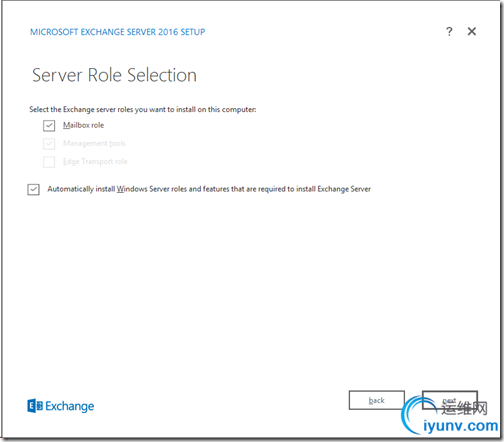This screenshot has width=504, height=442.
Task: Toggle Automatically install Windows Server roles checkbox
Action: point(33,189)
